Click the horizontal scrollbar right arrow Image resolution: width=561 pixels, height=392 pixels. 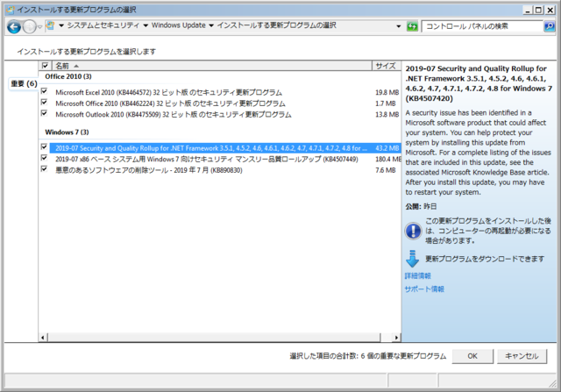(x=396, y=338)
